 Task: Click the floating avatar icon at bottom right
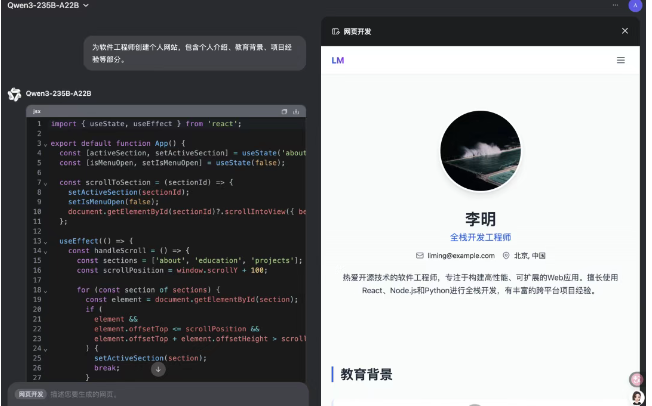coord(637,398)
